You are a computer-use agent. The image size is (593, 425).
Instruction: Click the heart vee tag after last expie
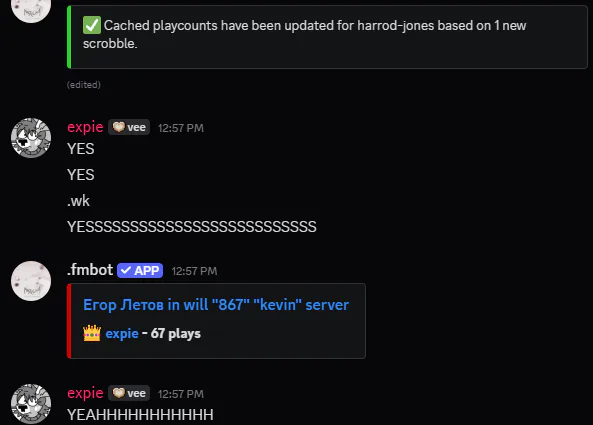pyautogui.click(x=129, y=393)
